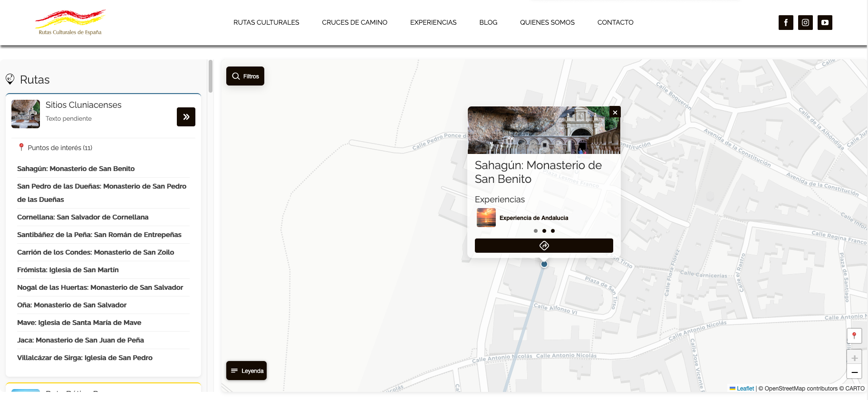Viewport: 868px width, 400px height.
Task: Click the red locate pin map control
Action: point(854,335)
